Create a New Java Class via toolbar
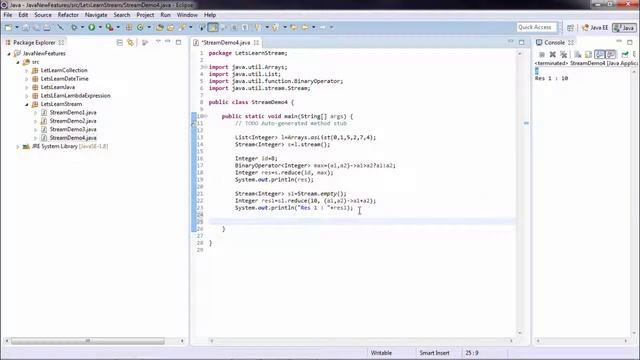Viewport: 640px width, 360px height. pyautogui.click(x=140, y=27)
